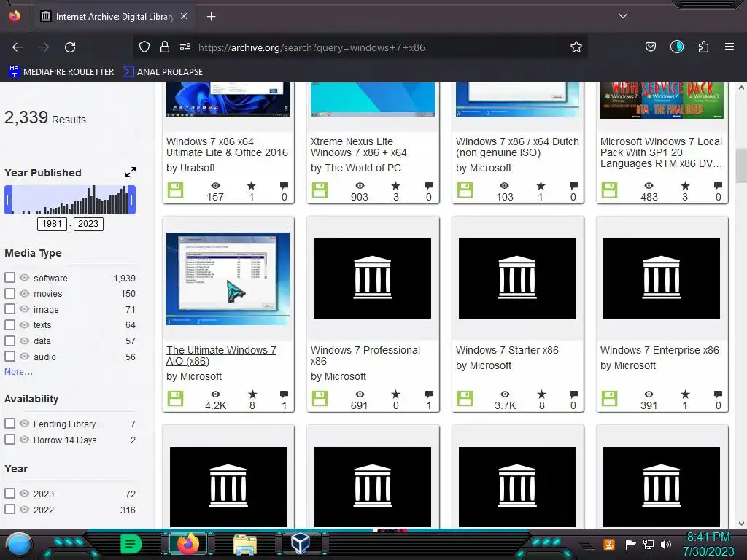Check the movies media type filter

9,293
